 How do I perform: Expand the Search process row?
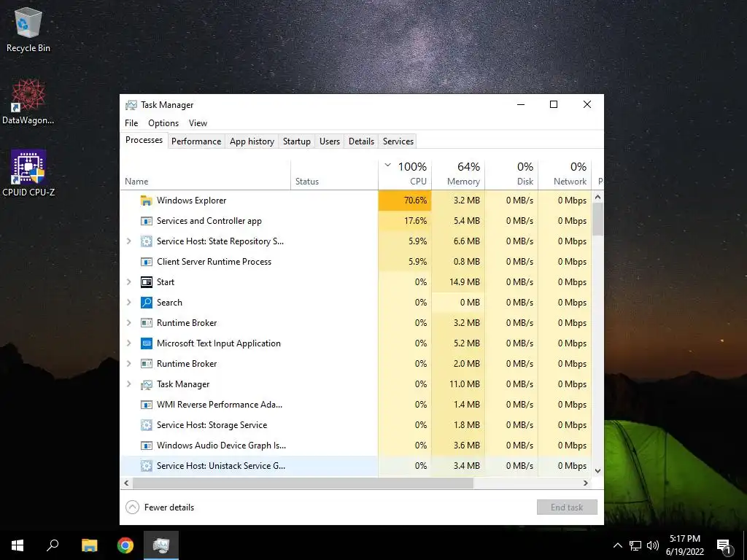[128, 303]
